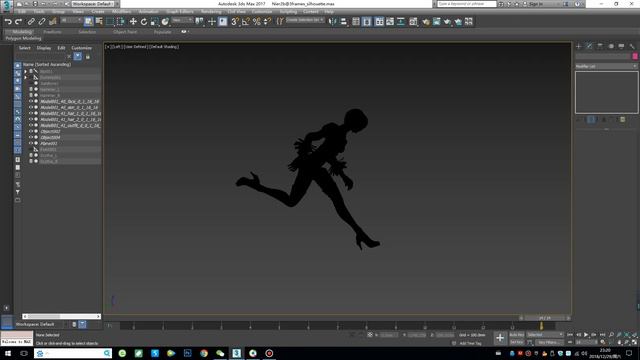Open the Time Configuration icon
This screenshot has height=360, width=640.
click(x=602, y=342)
